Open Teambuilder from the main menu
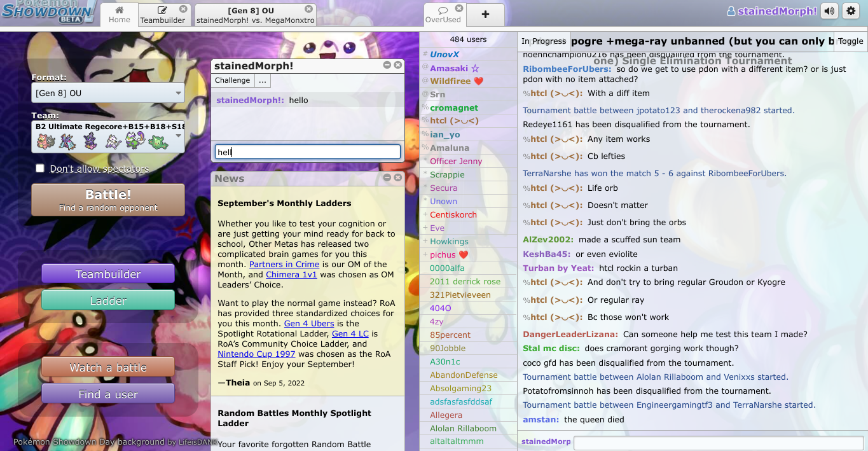This screenshot has height=451, width=868. point(108,274)
